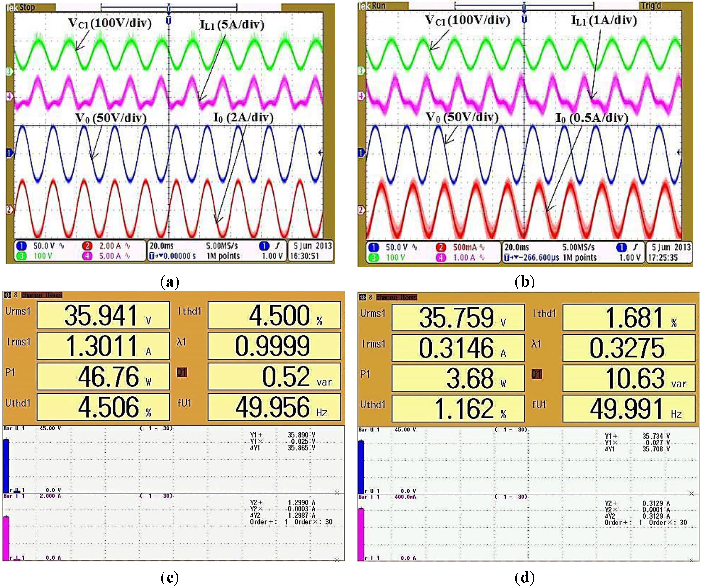Click red channel 2 badge reading 2.00 A
The width and height of the screenshot is (704, 588).
pos(87,246)
